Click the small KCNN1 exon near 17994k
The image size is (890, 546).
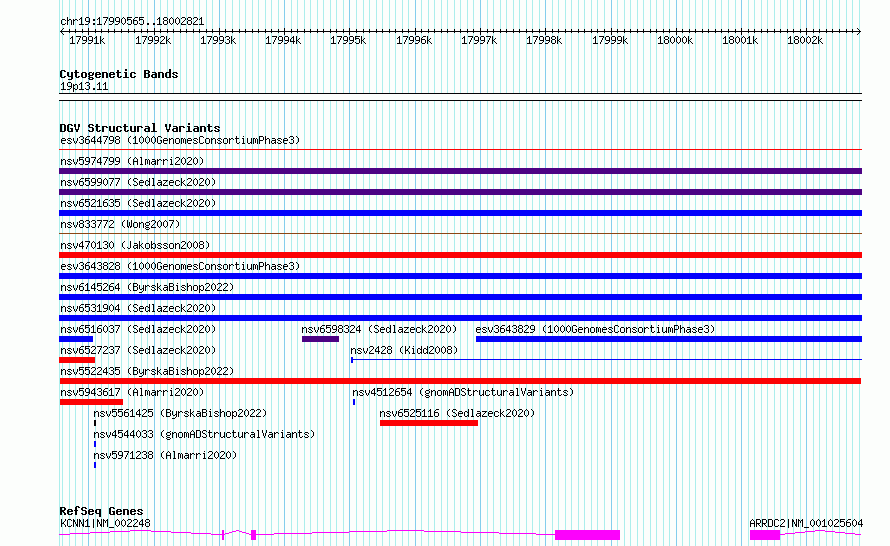tap(254, 535)
